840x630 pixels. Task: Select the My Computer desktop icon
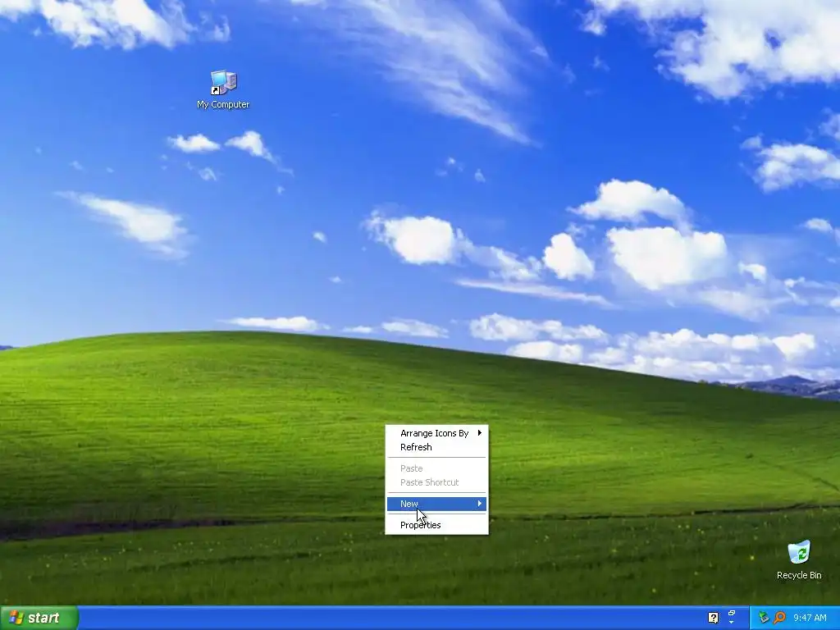(223, 84)
